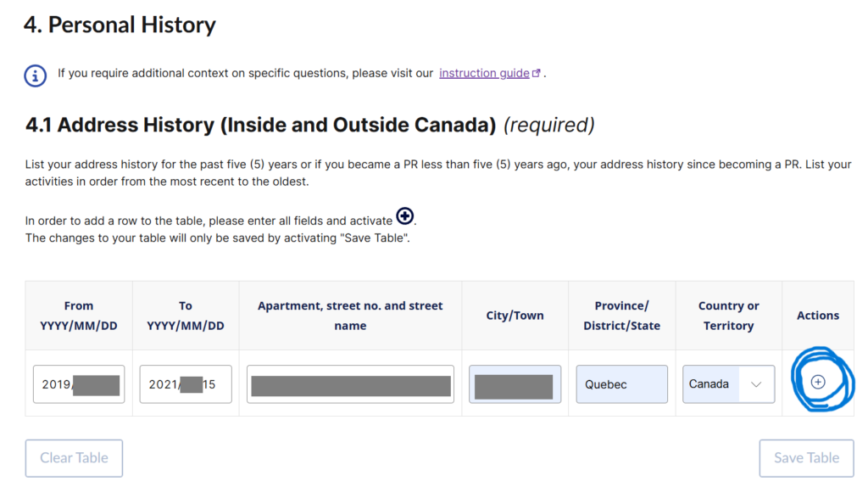
Task: Open the instruction guide link
Action: pyautogui.click(x=484, y=74)
